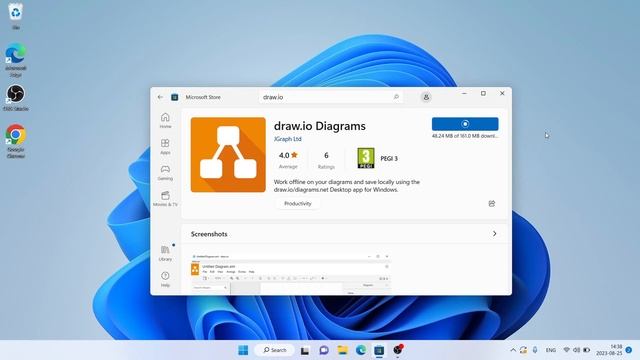Go back with the Store back arrow

tap(160, 97)
